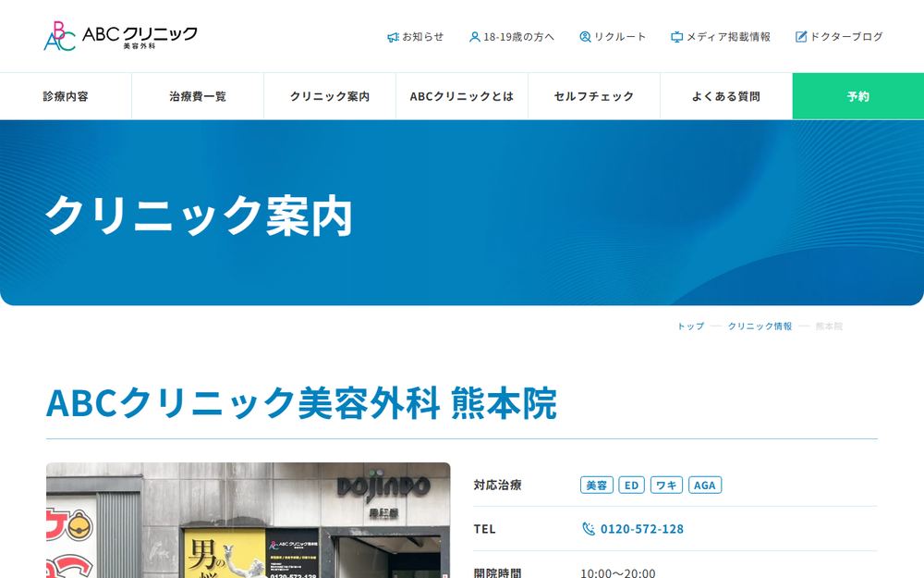This screenshot has width=924, height=578.
Task: Click the recruit icon beside リクルート
Action: pos(585,37)
